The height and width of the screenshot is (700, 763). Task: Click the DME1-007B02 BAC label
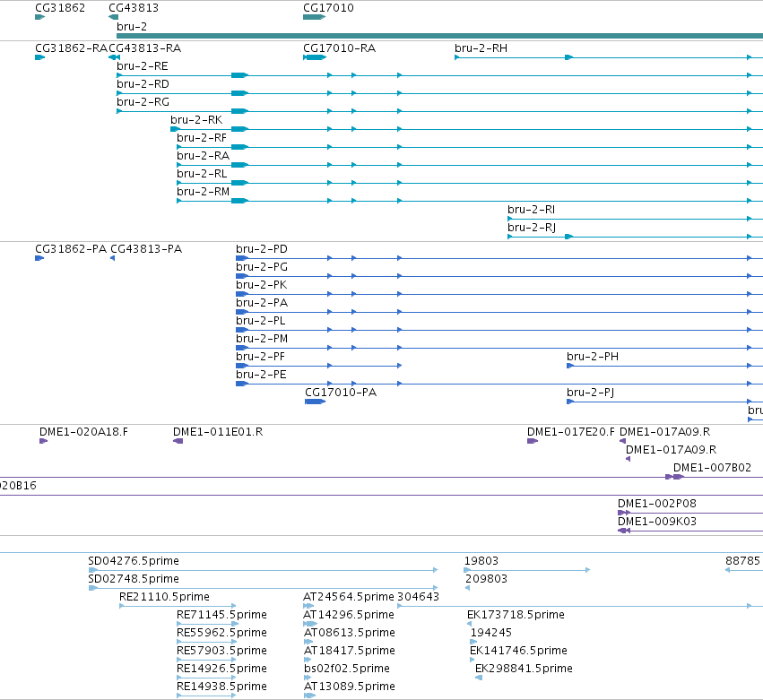click(712, 468)
